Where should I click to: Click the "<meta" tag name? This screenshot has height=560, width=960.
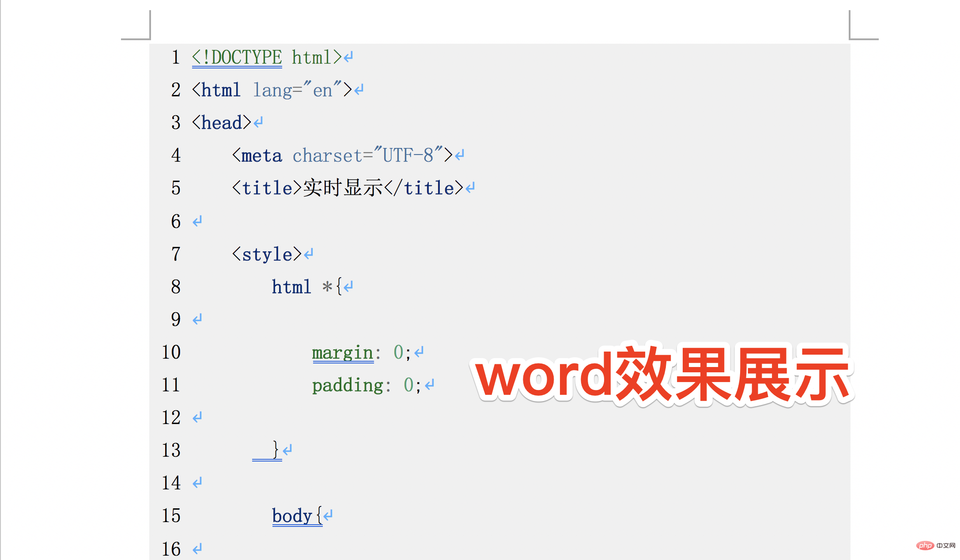[257, 155]
